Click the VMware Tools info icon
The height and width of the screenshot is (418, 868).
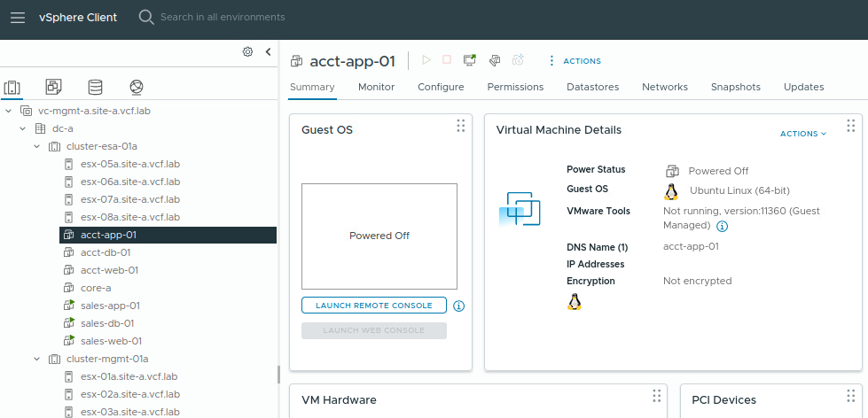coord(723,227)
